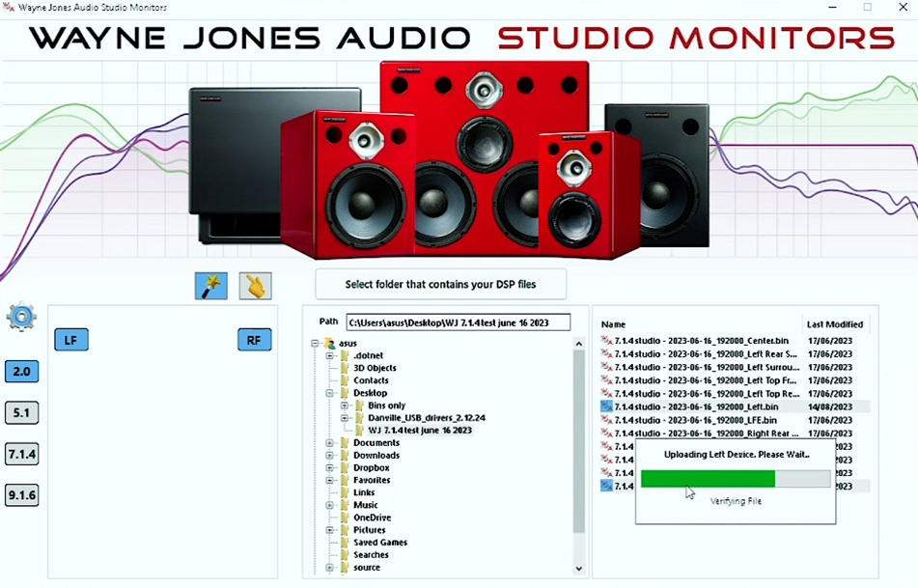Expand the Favorites folder node
918x588 pixels.
329,480
